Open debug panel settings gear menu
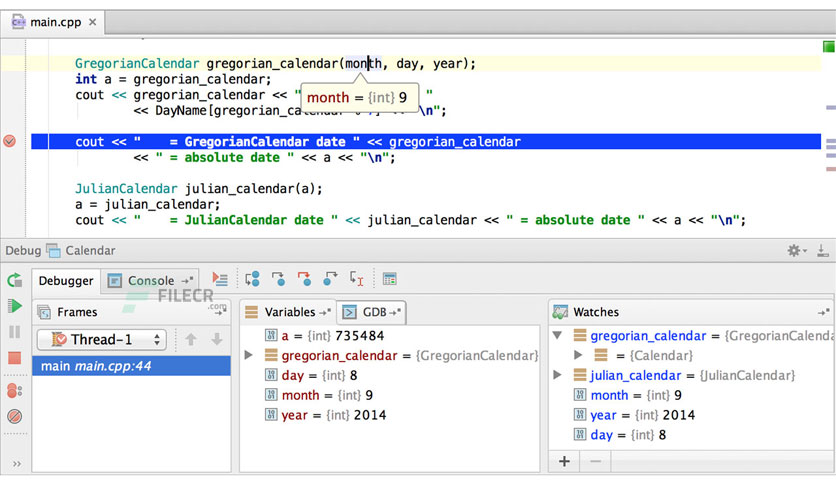 [797, 251]
